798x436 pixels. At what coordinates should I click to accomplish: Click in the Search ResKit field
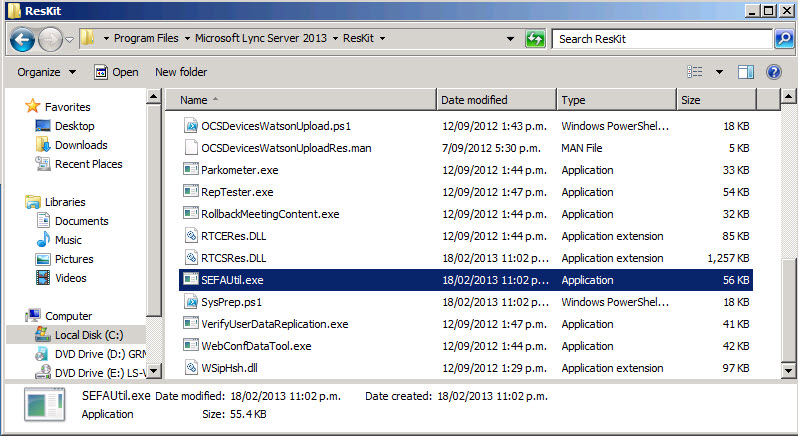(x=663, y=40)
